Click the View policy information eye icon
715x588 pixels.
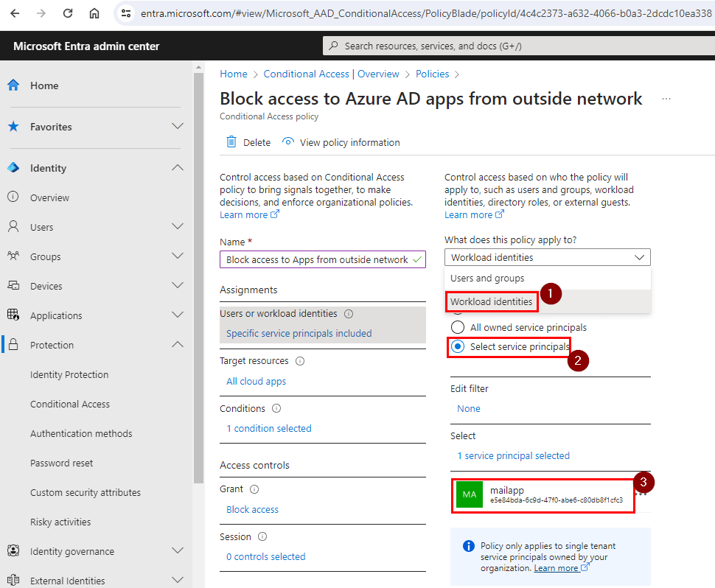288,142
